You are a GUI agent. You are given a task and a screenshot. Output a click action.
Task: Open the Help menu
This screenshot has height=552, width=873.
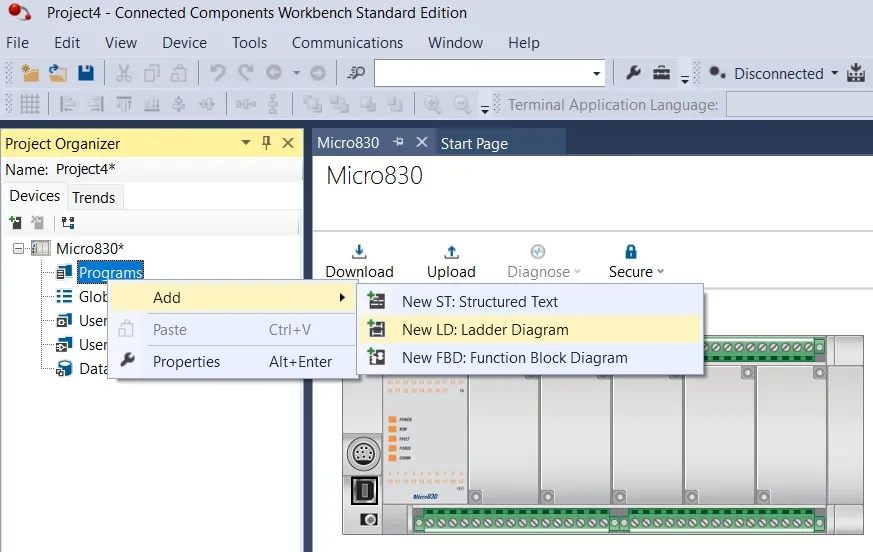coord(524,43)
